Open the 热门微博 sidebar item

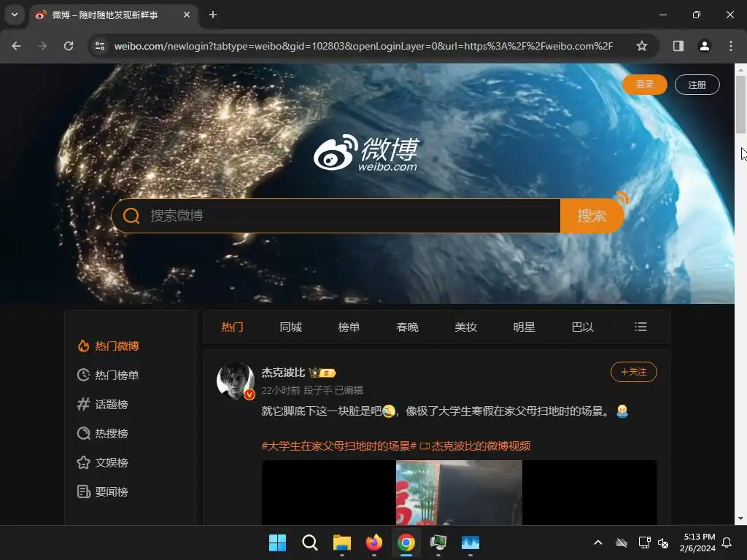tap(108, 346)
